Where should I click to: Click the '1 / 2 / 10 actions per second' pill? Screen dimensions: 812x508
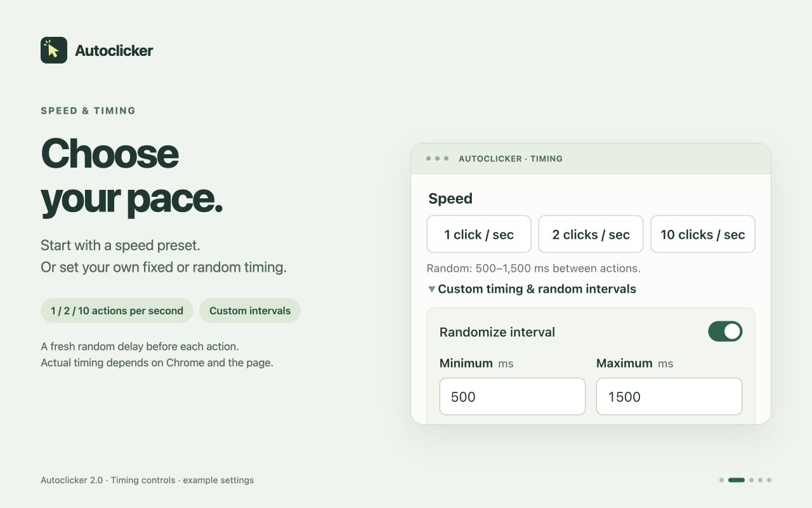coord(117,311)
